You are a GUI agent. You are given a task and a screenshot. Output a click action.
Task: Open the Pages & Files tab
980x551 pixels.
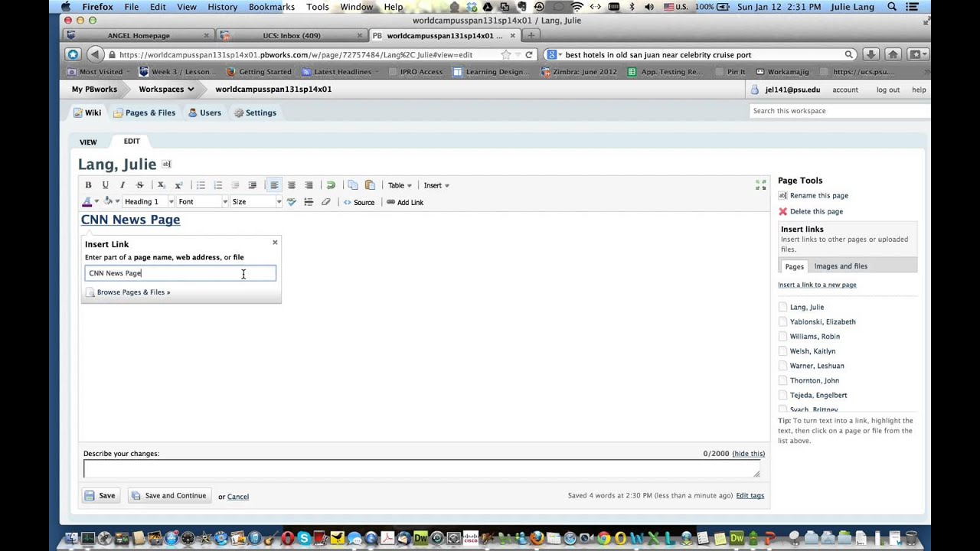coord(145,112)
